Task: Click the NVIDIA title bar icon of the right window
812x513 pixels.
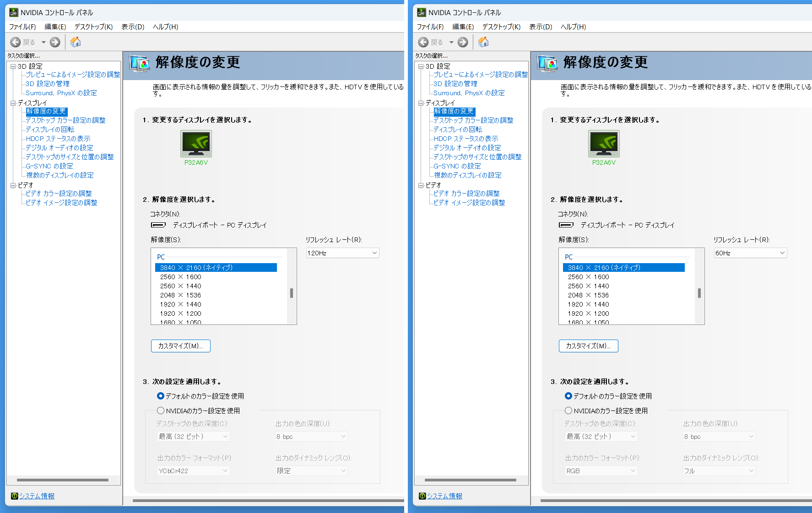Action: (x=422, y=12)
